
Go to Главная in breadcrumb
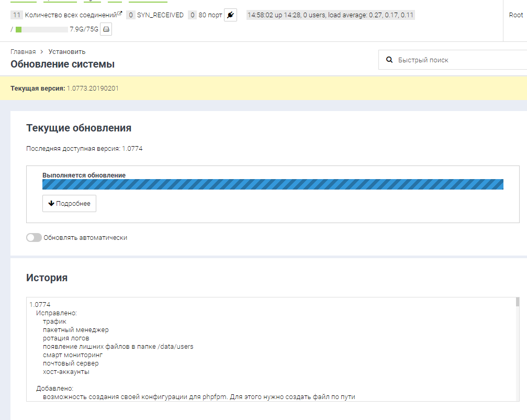(23, 52)
